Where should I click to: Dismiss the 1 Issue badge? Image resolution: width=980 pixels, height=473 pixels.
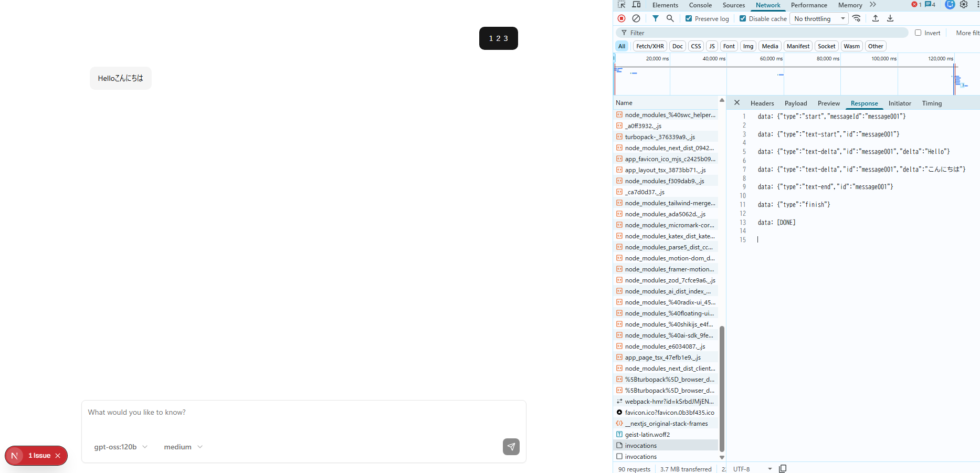coord(58,456)
